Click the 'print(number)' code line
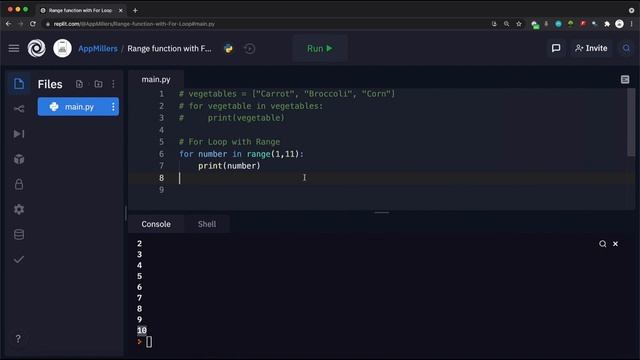Viewport: 640px width, 360px height. 229,166
